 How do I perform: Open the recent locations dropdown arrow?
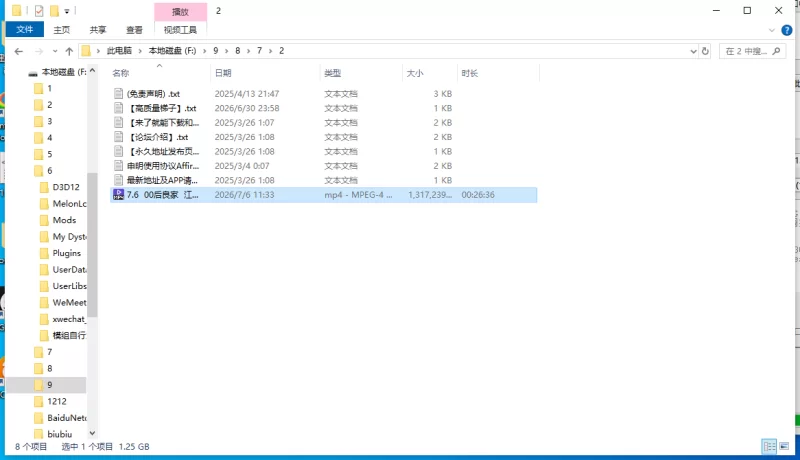coord(55,51)
